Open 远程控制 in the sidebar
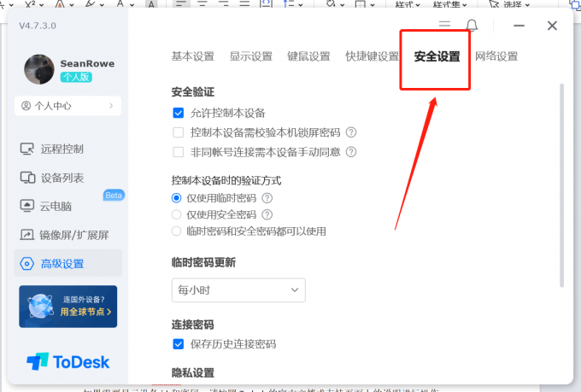The width and height of the screenshot is (581, 392). 52,149
